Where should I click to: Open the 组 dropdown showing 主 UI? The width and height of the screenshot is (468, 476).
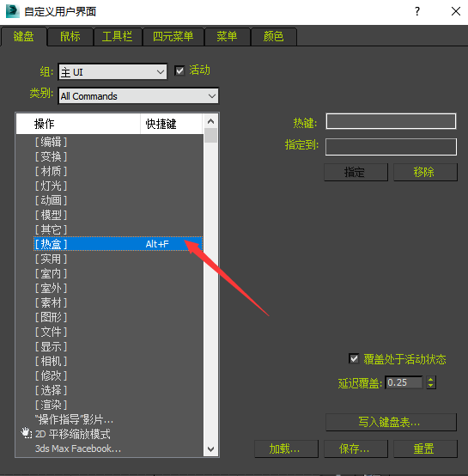[x=112, y=72]
